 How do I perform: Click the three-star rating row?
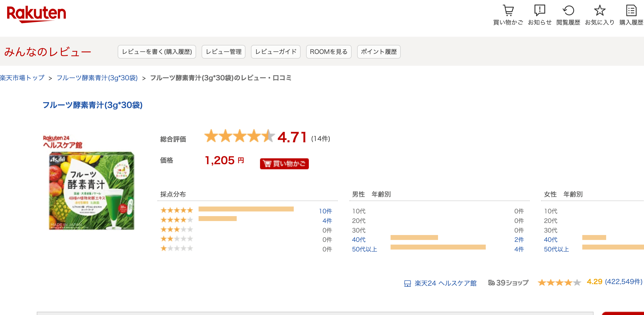click(246, 230)
